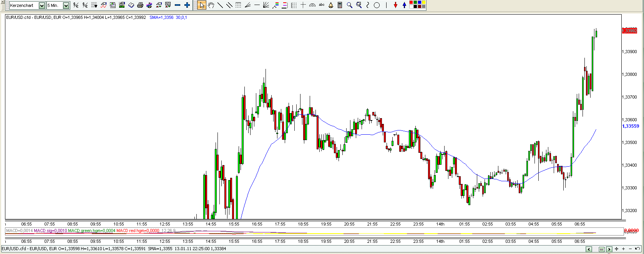Place a red down arrow marker
644x254 pixels.
pos(395,5)
